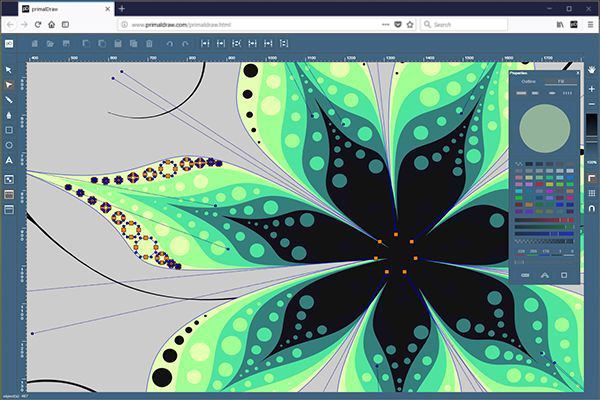Select the node edit arrow tool
This screenshot has height=400, width=600.
click(9, 85)
